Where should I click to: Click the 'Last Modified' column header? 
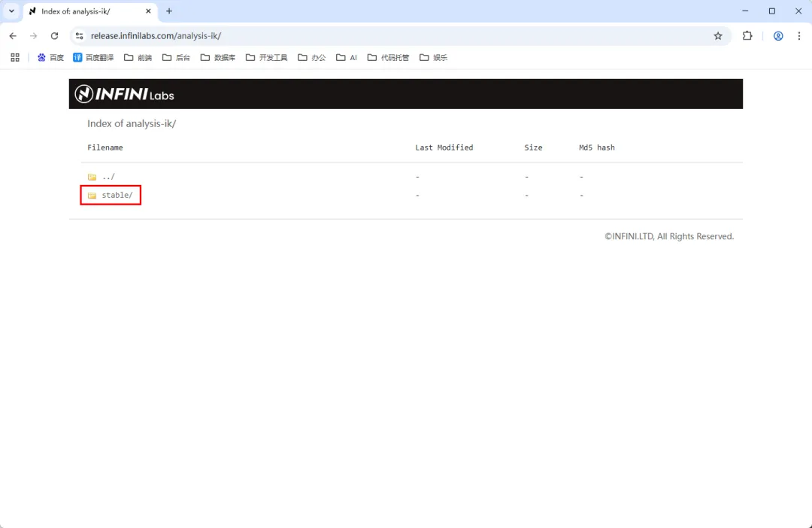tap(444, 147)
